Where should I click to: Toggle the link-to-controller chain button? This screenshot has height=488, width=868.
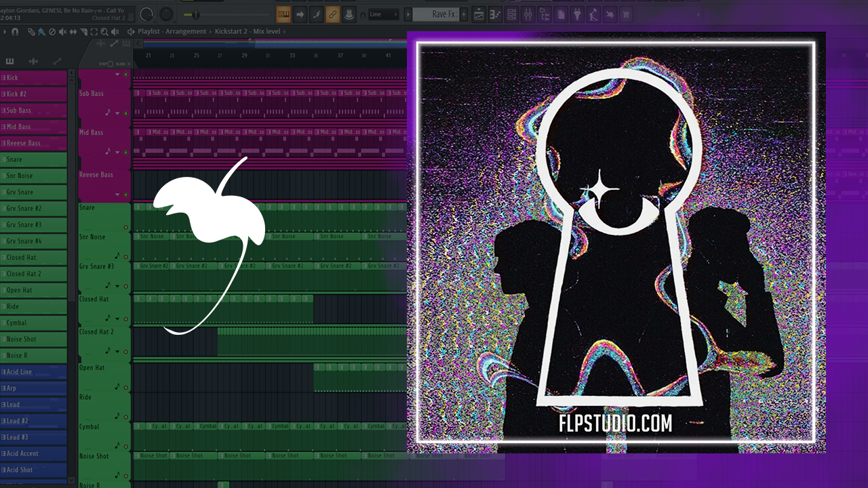tap(332, 14)
